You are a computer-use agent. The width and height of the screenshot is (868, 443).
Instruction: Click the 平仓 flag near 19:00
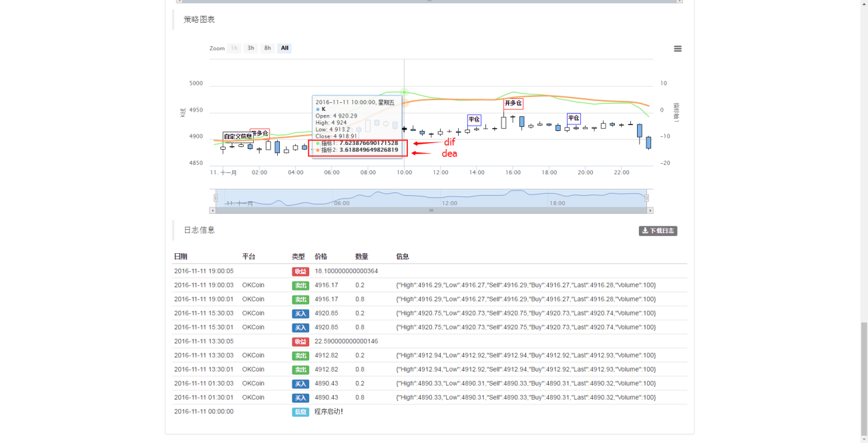(574, 118)
